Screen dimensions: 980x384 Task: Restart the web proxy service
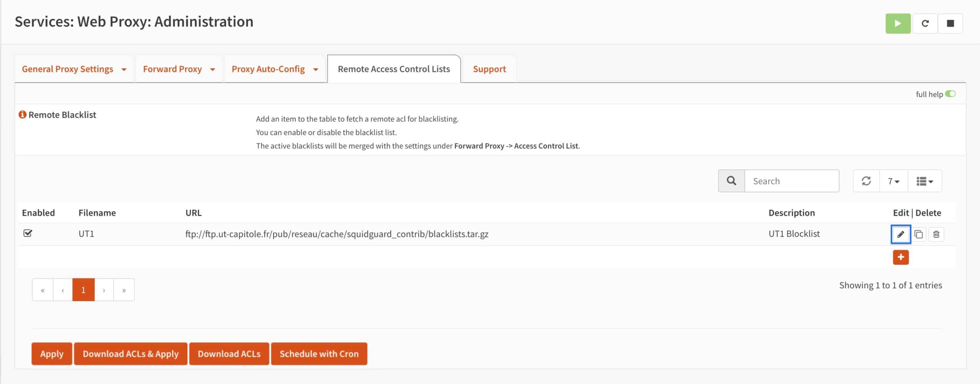[925, 23]
